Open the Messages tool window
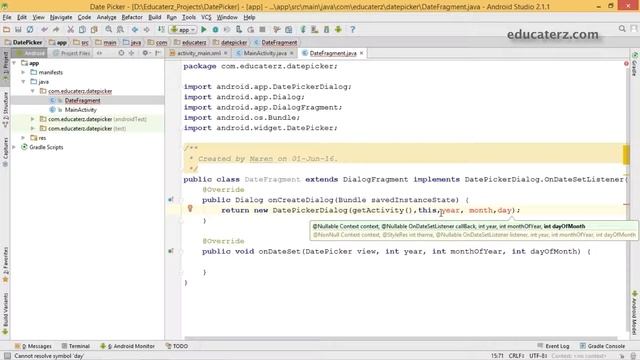Screen dimensions: 640x360 33,346
